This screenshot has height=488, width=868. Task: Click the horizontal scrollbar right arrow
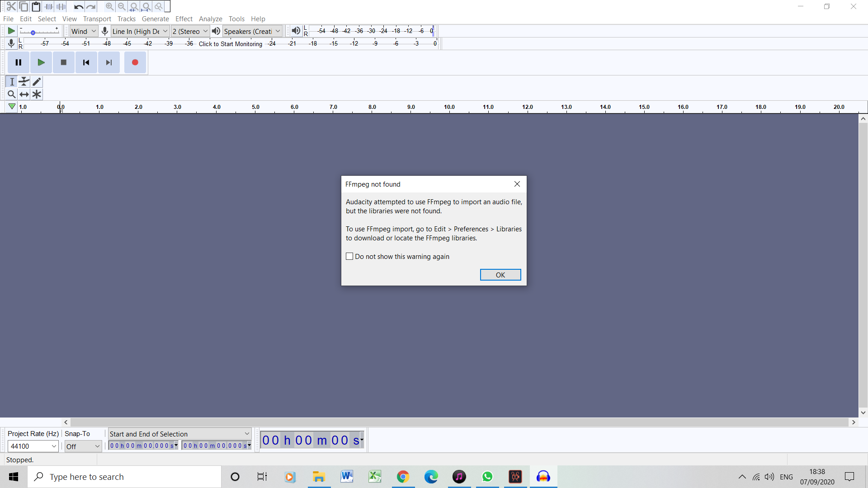pyautogui.click(x=854, y=422)
